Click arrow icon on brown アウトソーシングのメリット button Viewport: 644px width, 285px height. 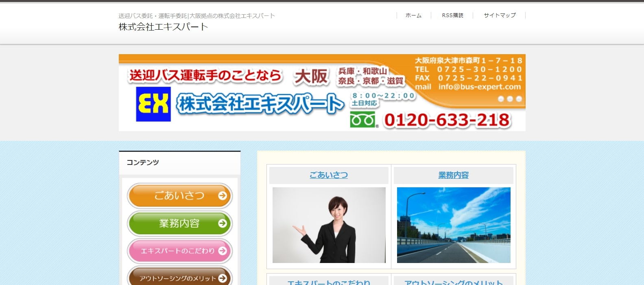(x=222, y=278)
